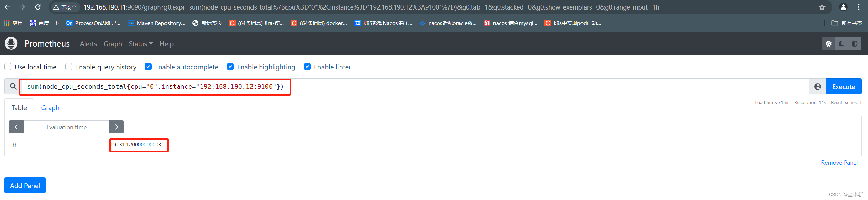Open the k8s中实现pod自动 bookmark

coord(573,23)
